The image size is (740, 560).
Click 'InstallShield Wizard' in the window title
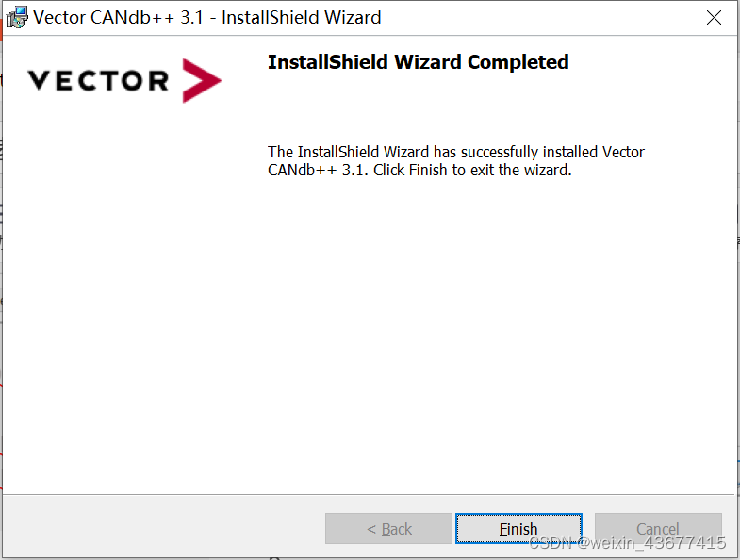pos(301,18)
